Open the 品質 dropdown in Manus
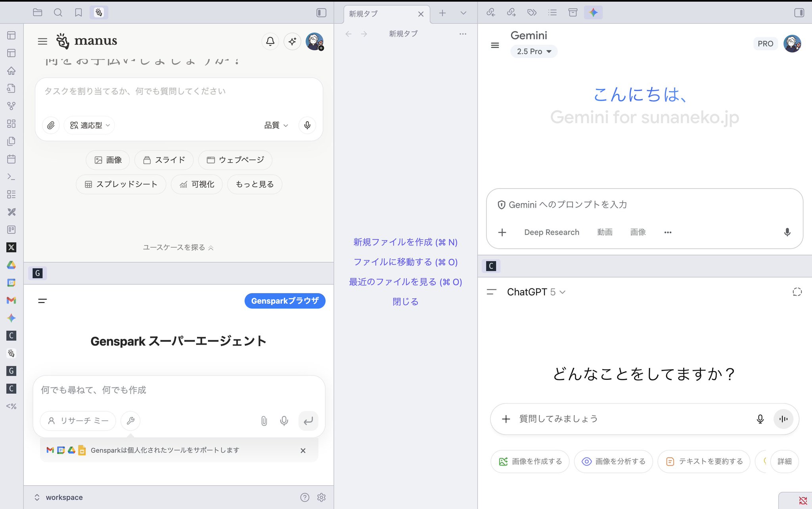812x509 pixels. (x=276, y=125)
